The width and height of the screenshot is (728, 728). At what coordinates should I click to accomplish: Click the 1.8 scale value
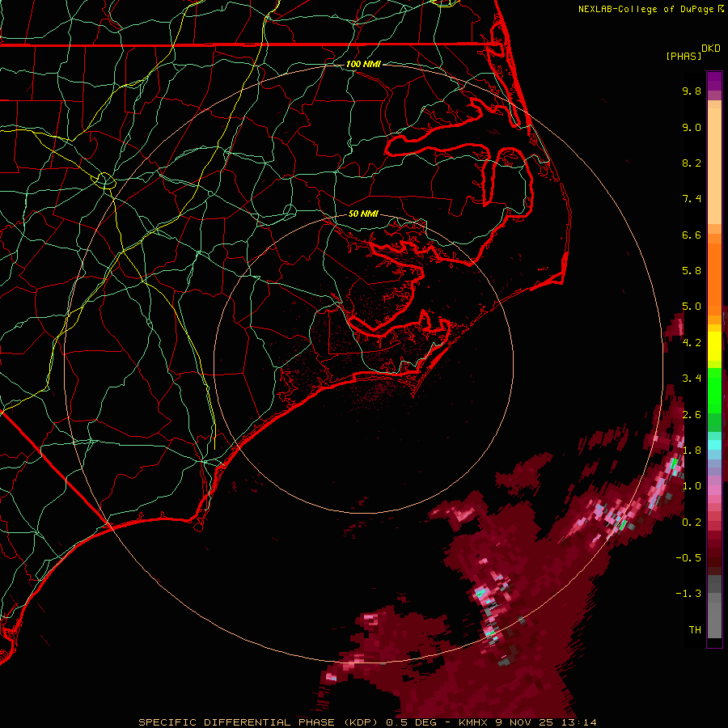[692, 451]
